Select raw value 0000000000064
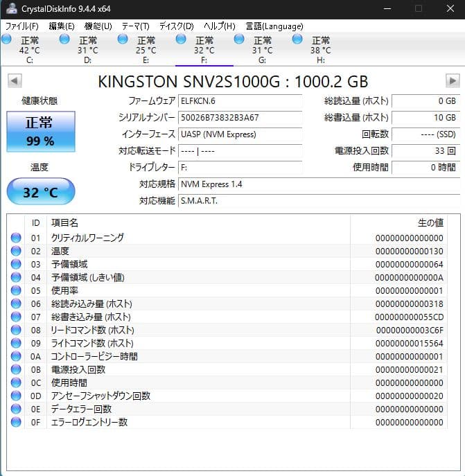The height and width of the screenshot is (476, 465). click(409, 265)
